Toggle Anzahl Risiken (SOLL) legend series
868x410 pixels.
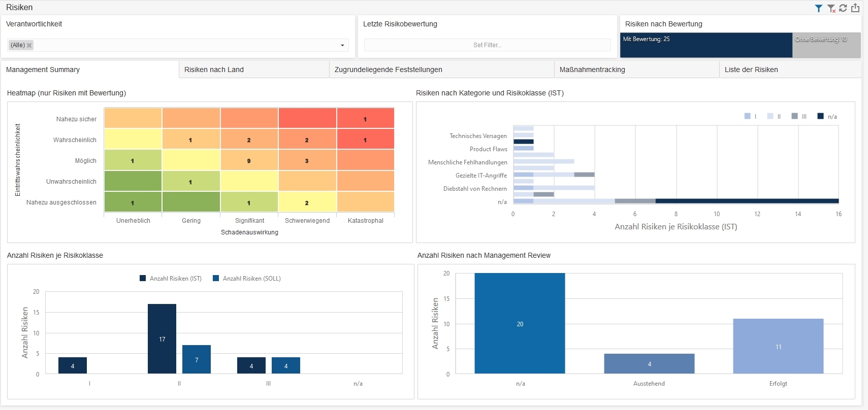pyautogui.click(x=247, y=278)
